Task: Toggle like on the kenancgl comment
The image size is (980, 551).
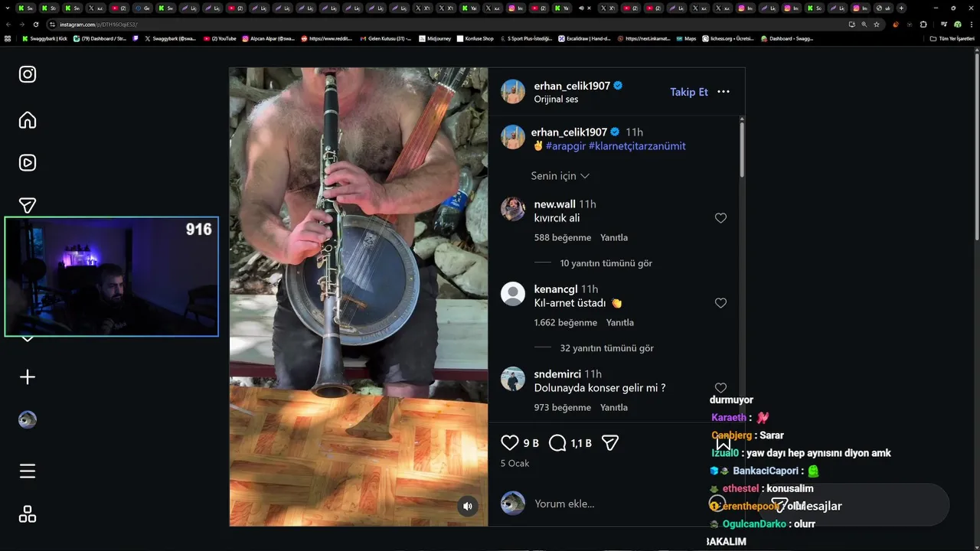Action: 720,303
